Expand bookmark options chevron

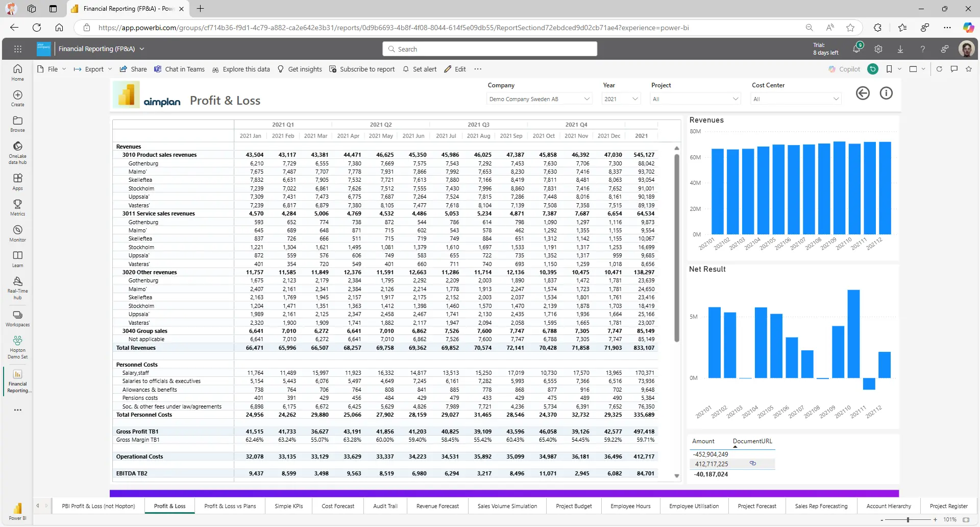click(899, 69)
